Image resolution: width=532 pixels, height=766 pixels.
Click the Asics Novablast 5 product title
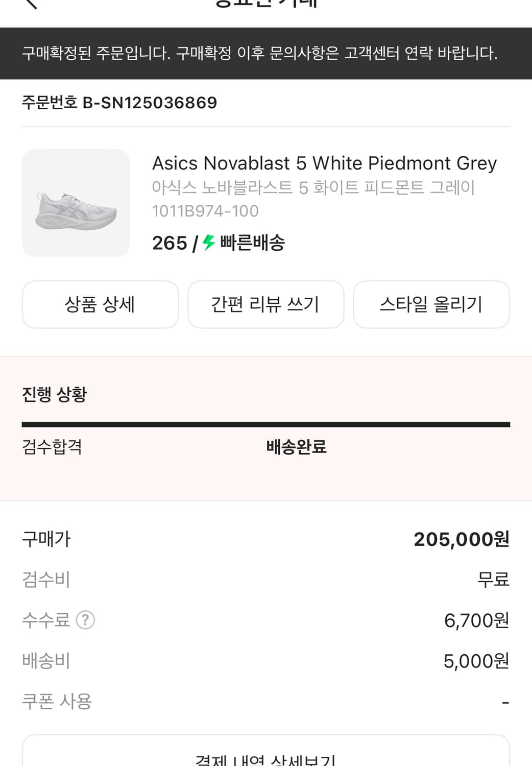coord(324,163)
